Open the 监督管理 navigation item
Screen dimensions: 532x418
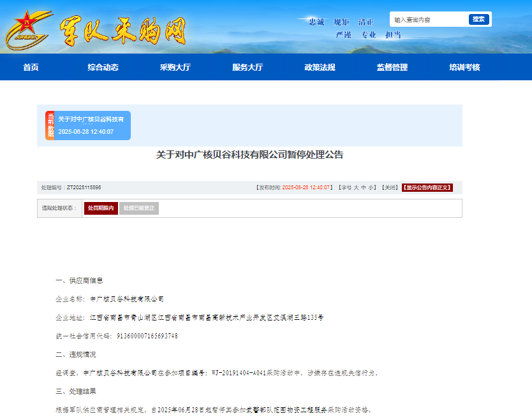point(392,67)
